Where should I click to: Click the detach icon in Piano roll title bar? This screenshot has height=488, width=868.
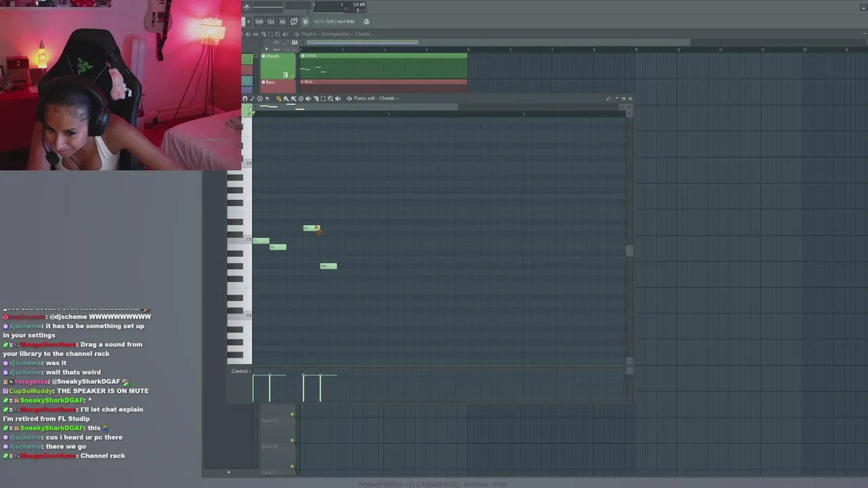[x=608, y=98]
